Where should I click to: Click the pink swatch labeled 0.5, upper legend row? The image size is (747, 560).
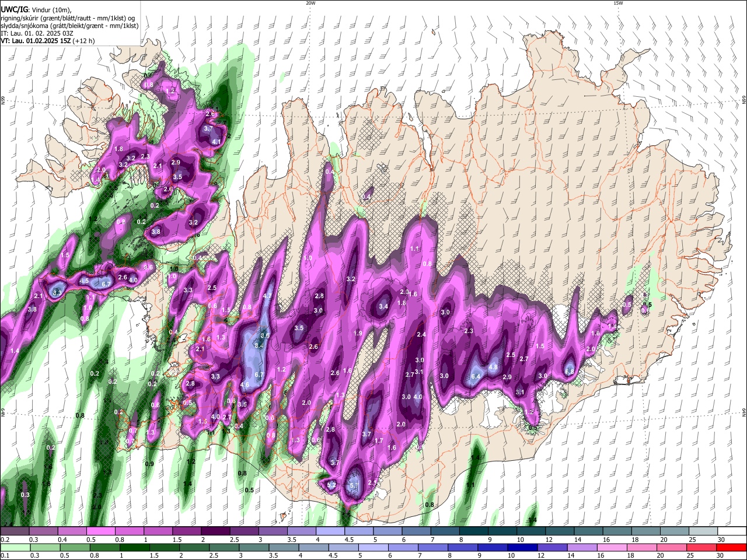[100, 531]
